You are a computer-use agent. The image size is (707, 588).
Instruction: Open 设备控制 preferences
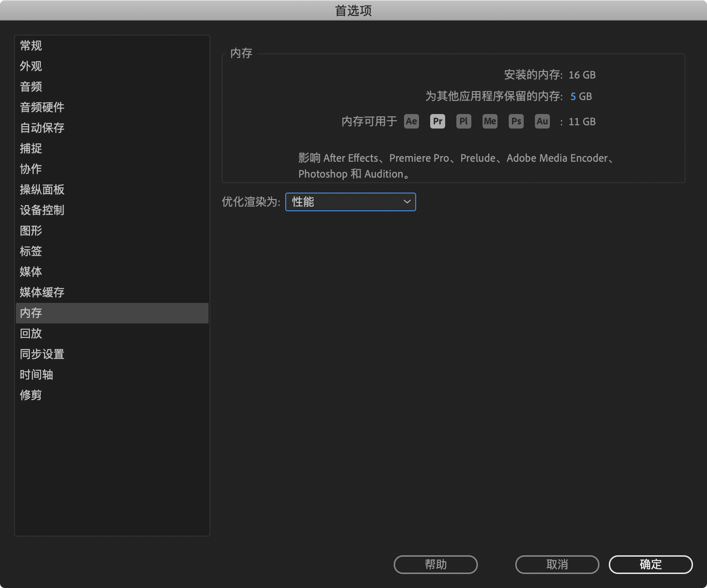pos(112,210)
